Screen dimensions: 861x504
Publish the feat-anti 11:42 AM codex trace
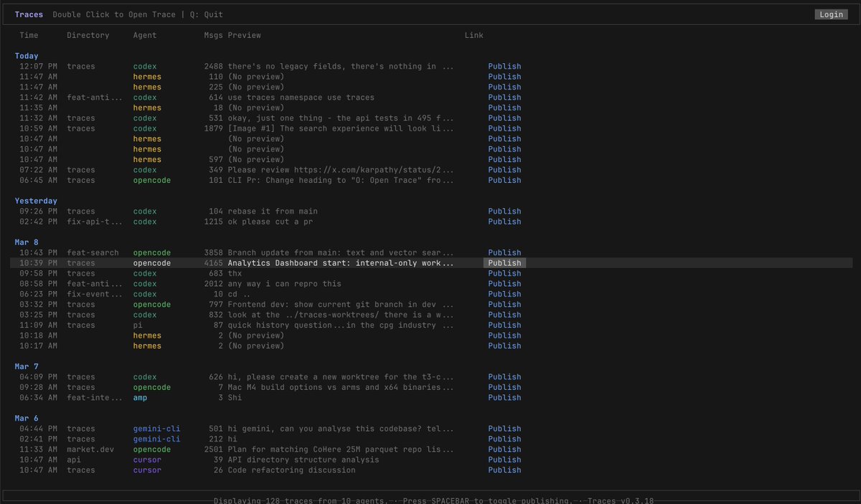coord(504,98)
